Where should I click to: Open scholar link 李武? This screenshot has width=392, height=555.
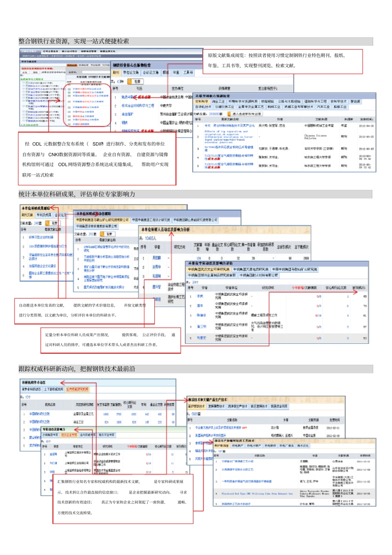point(200,296)
